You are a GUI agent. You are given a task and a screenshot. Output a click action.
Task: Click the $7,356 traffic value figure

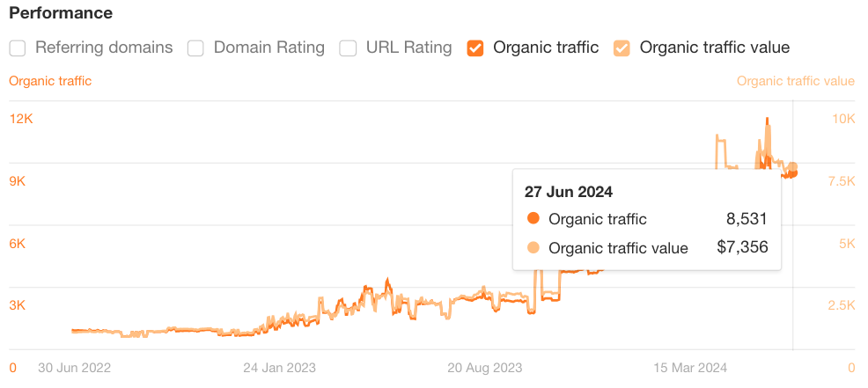[x=742, y=248]
